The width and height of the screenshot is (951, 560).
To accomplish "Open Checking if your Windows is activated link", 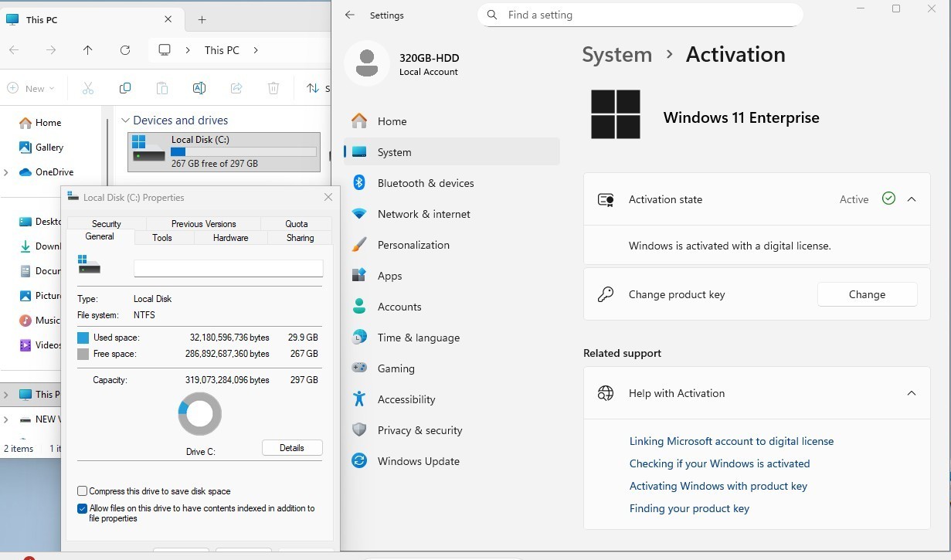I will click(x=719, y=463).
